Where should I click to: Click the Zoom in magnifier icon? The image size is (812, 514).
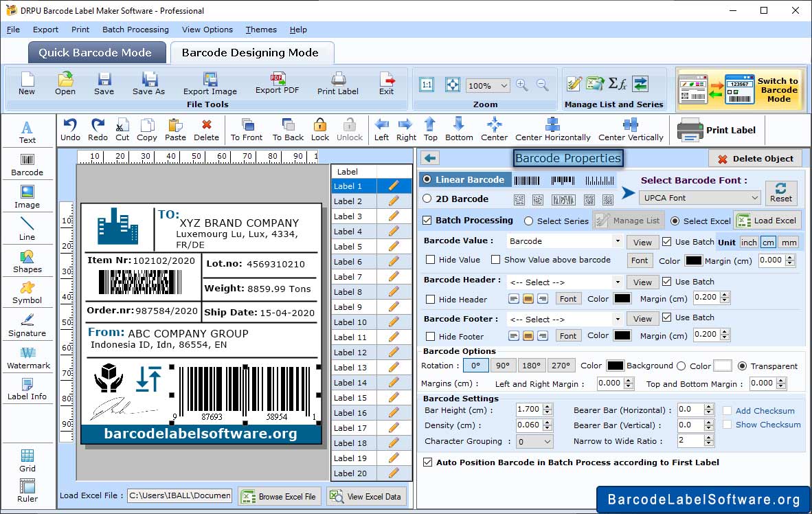(x=522, y=85)
